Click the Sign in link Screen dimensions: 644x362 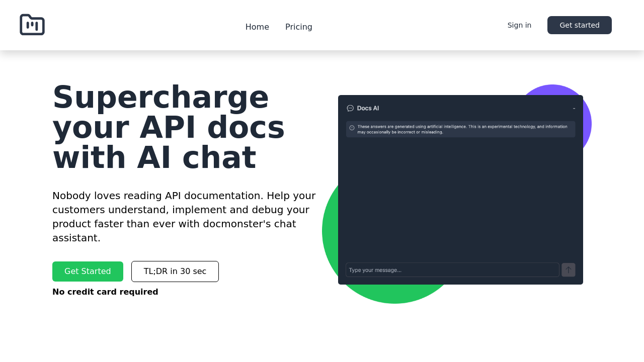[519, 24]
